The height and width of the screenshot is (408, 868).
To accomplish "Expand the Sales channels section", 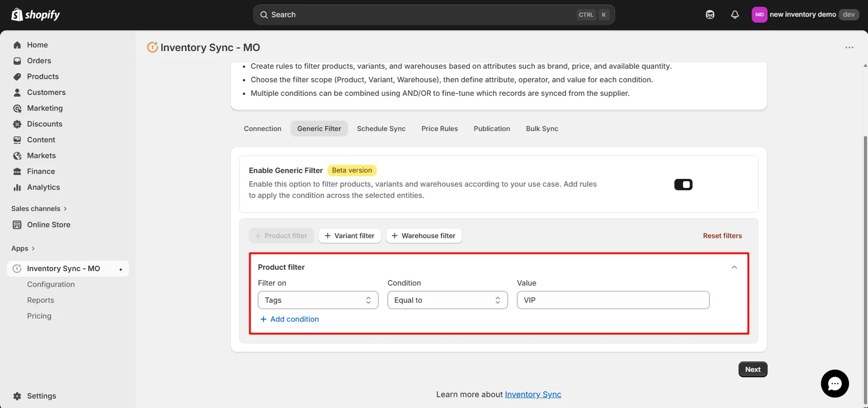I will point(38,208).
